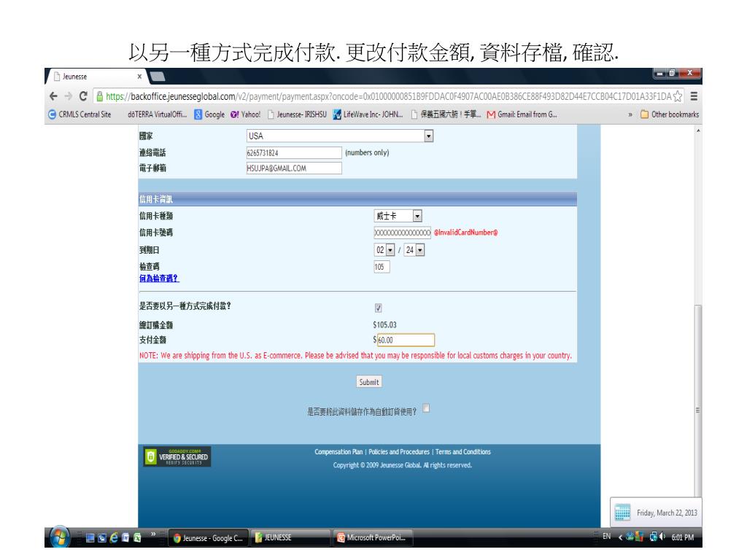Open the expiry month dropdown showing 02
This screenshot has width=747, height=560.
point(384,250)
